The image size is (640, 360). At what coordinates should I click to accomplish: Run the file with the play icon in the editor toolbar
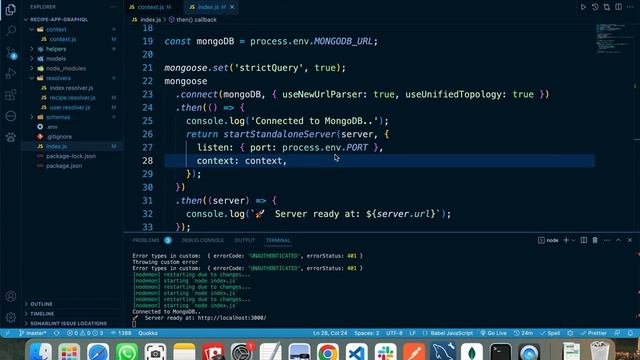pos(583,7)
